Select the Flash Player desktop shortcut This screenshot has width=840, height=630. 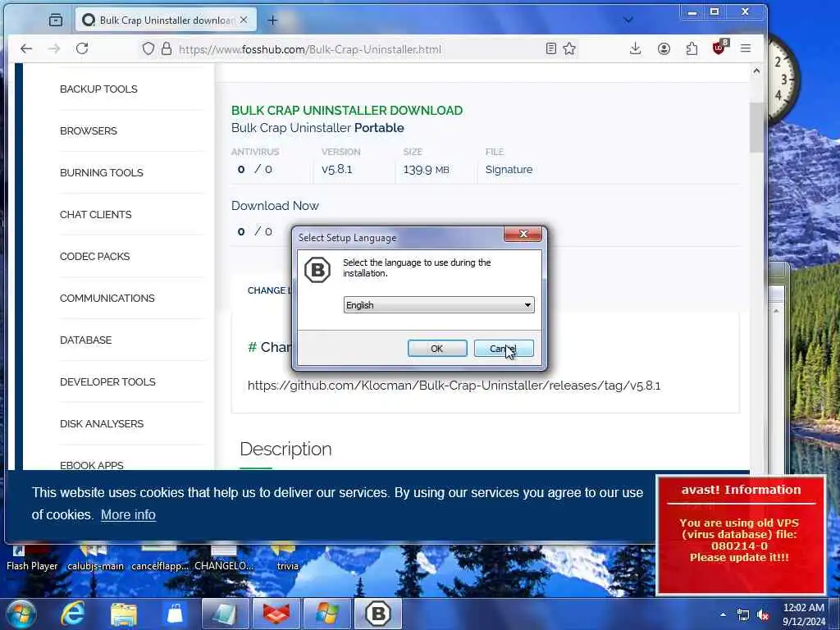tap(32, 558)
